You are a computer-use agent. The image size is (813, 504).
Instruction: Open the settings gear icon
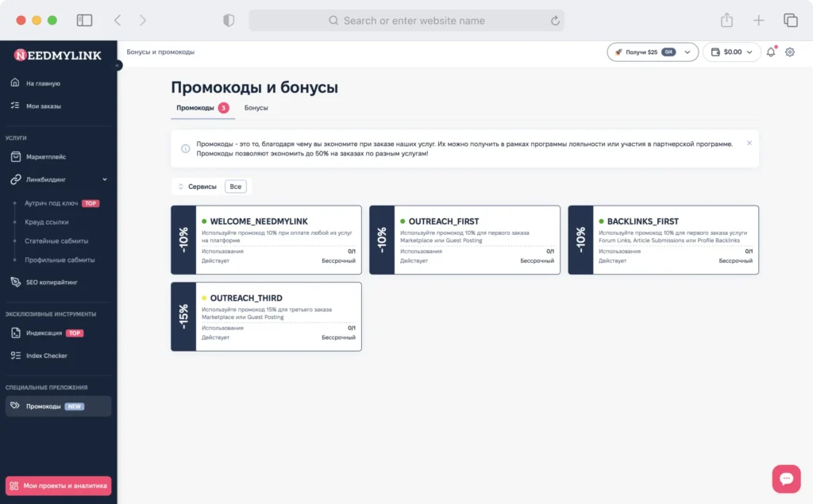click(790, 52)
